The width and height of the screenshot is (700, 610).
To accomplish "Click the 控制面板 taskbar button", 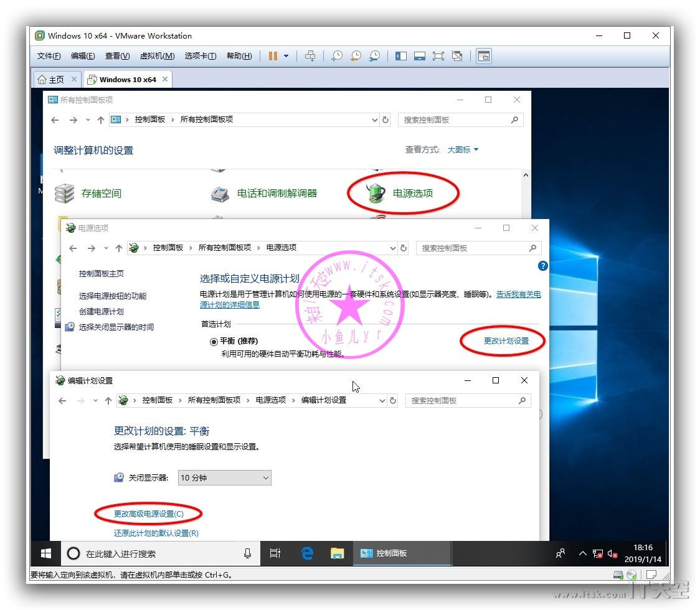I will (x=402, y=554).
